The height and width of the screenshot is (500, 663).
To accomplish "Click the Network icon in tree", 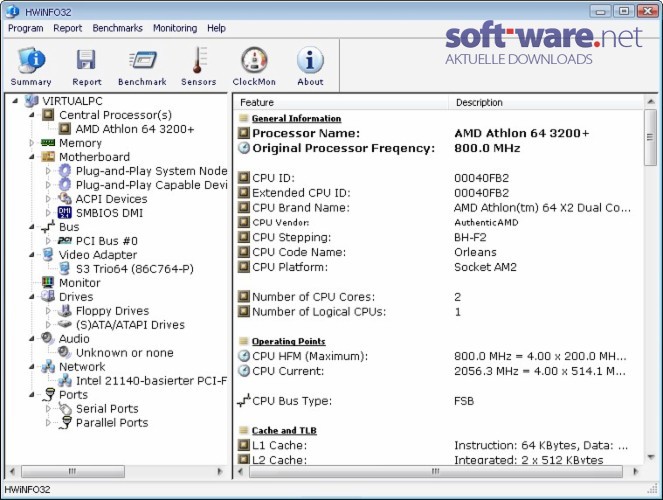I will click(x=48, y=366).
